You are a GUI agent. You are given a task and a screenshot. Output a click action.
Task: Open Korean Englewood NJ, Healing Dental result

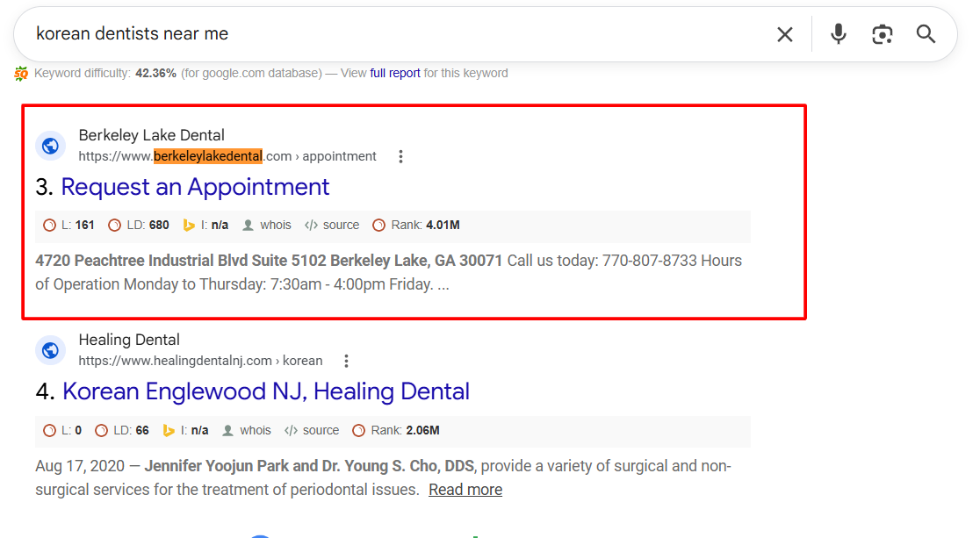tap(265, 391)
